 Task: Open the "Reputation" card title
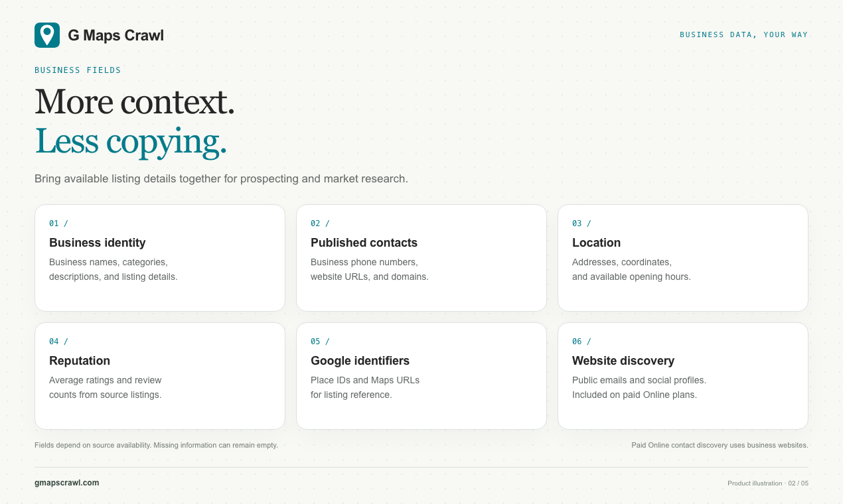click(x=80, y=361)
